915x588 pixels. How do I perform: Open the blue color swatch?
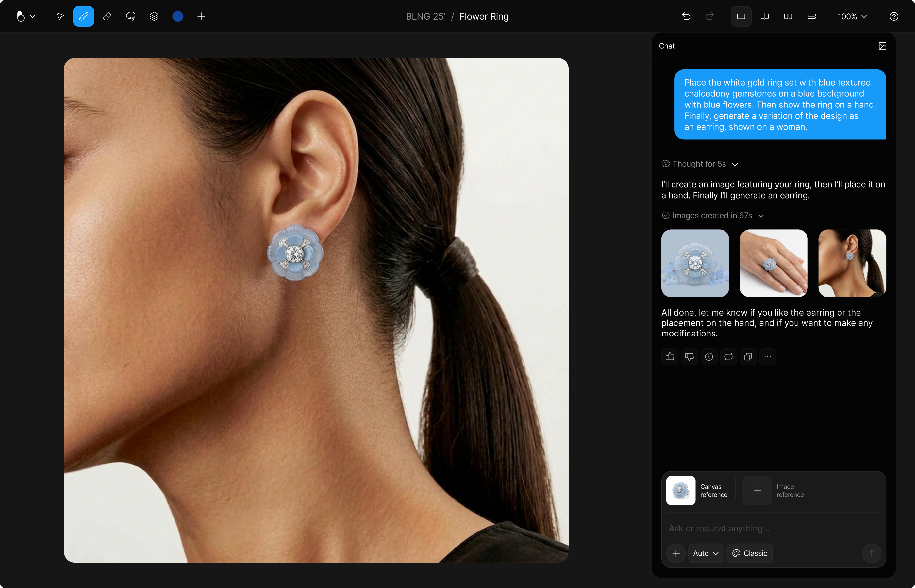pos(177,16)
